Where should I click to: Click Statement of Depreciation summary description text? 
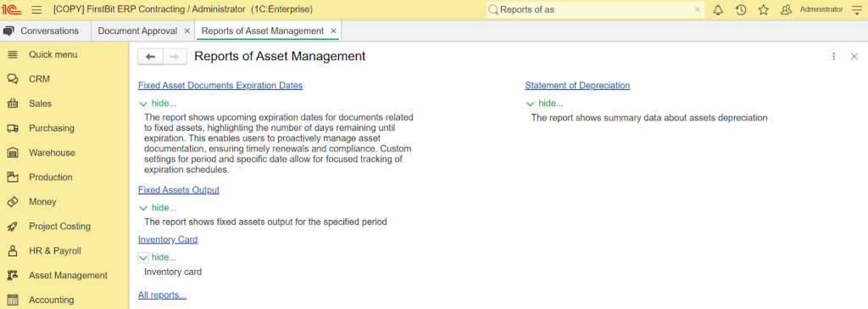tap(649, 118)
